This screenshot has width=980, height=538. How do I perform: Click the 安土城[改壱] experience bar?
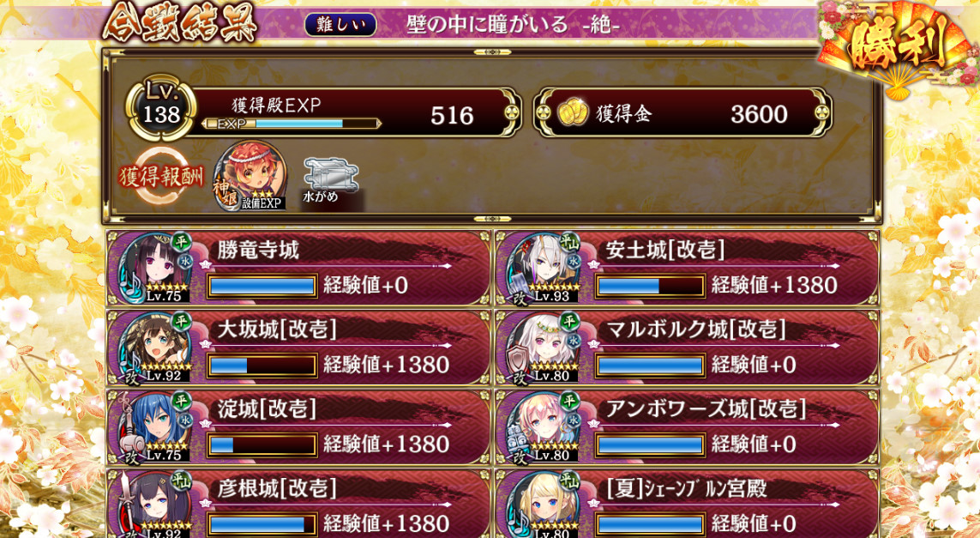tap(650, 286)
